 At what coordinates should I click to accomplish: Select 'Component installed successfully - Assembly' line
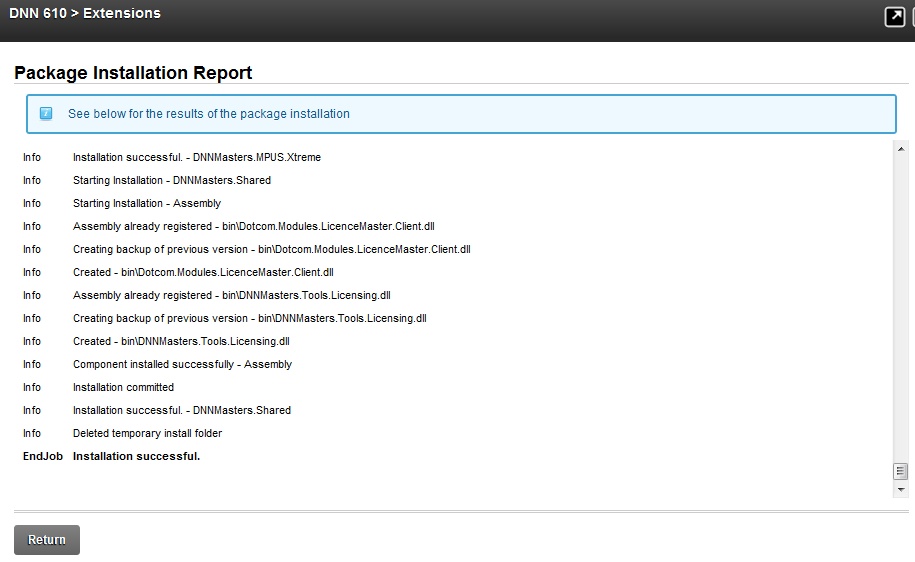pos(182,364)
